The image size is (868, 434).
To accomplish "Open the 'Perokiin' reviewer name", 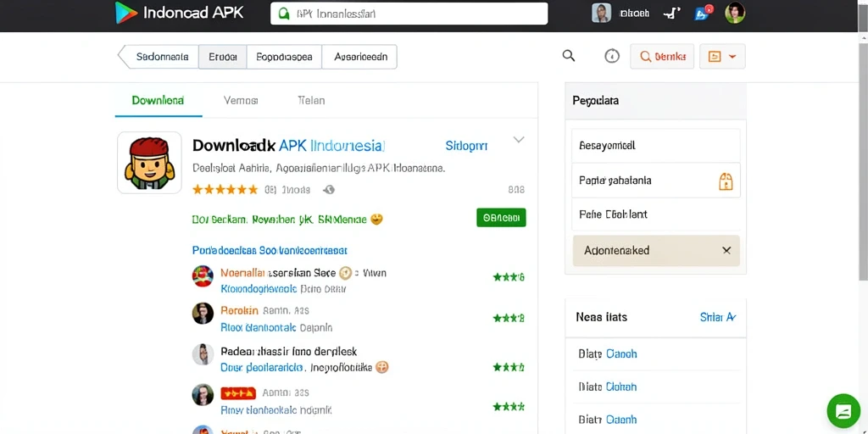I will pyautogui.click(x=239, y=310).
